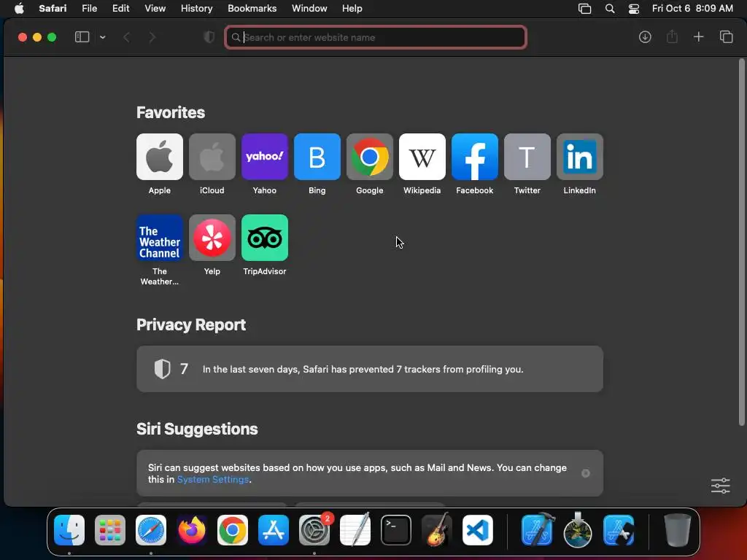The image size is (747, 560).
Task: Open App Store from the Dock
Action: point(274,530)
